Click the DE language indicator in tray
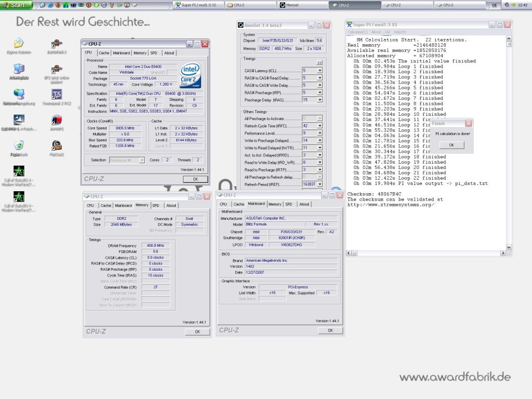The width and height of the screenshot is (532, 399). click(x=495, y=5)
